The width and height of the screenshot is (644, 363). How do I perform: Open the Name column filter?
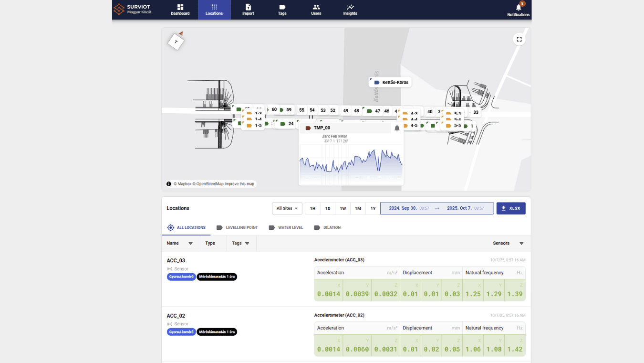190,243
